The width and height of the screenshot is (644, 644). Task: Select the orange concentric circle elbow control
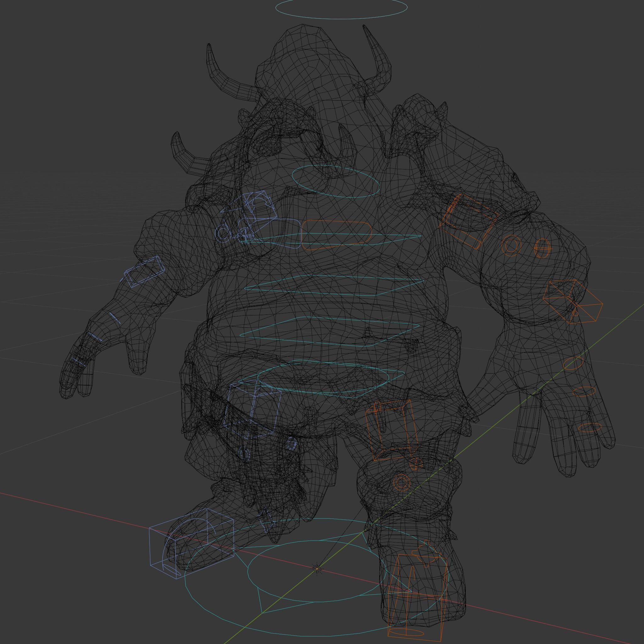tap(511, 245)
